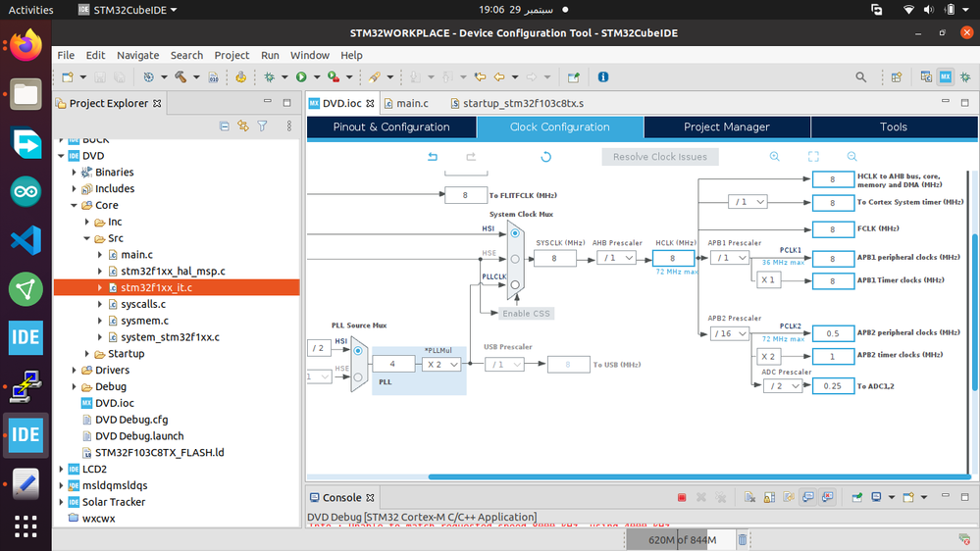Open the AHB Prescaler dropdown
980x551 pixels.
tap(617, 258)
